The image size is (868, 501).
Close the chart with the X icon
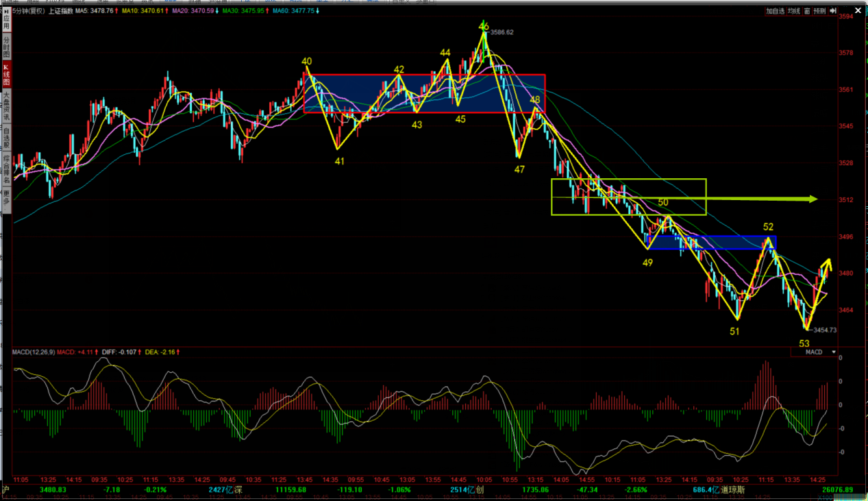(x=857, y=11)
